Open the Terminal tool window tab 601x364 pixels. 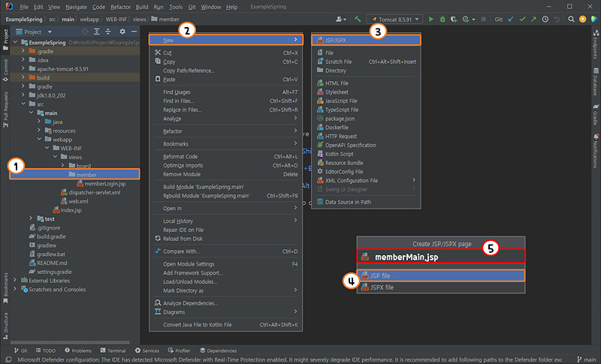pos(113,350)
